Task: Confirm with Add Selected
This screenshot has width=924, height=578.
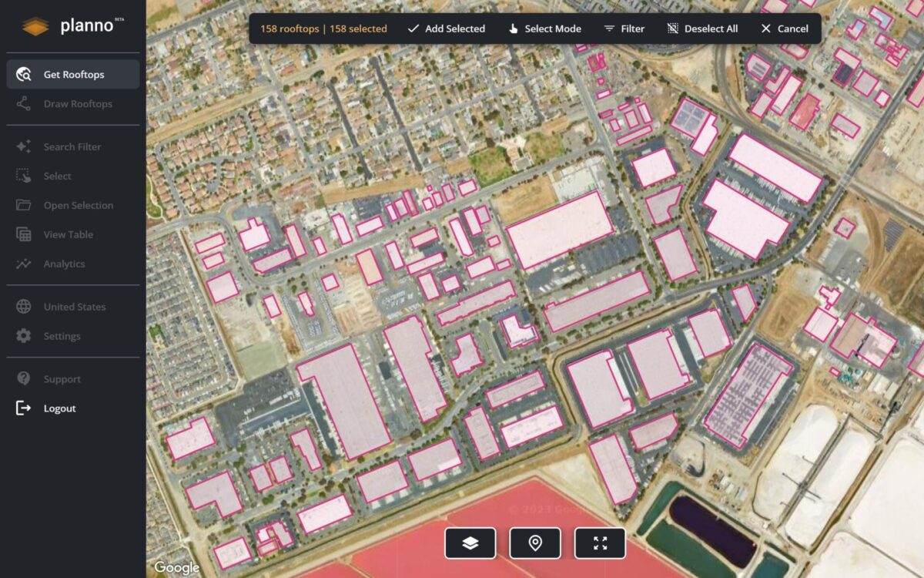Action: (446, 29)
